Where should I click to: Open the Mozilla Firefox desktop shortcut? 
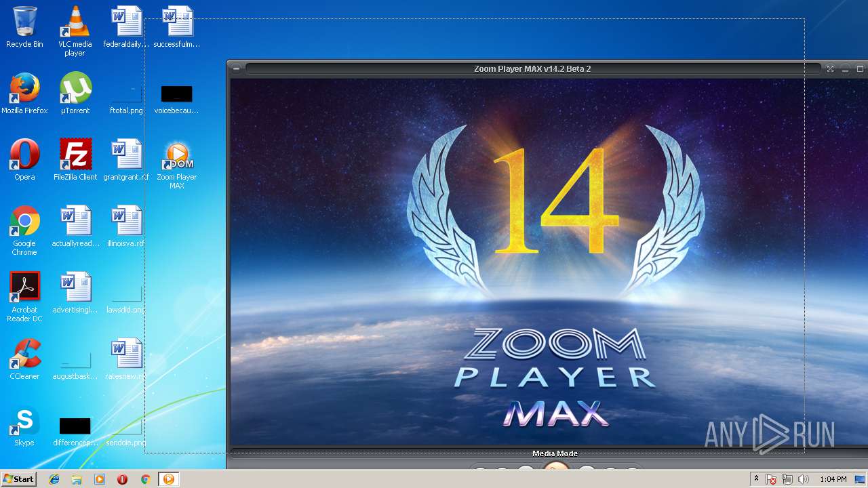click(24, 94)
